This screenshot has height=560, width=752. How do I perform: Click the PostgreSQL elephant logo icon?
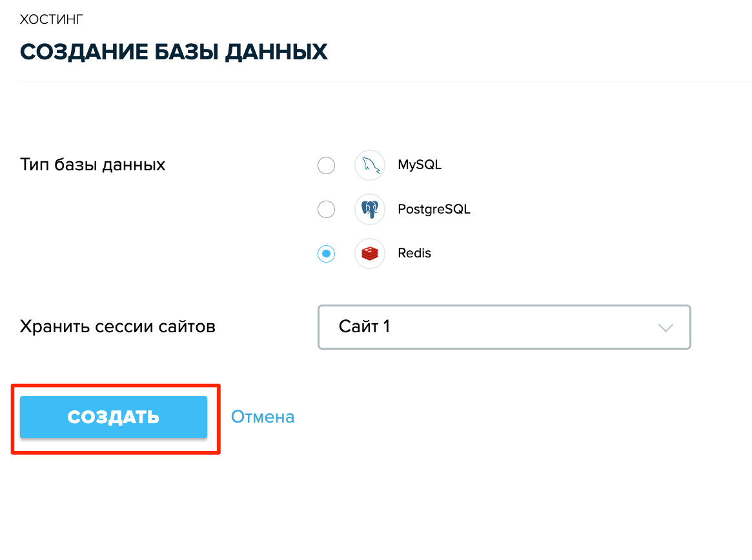click(370, 209)
